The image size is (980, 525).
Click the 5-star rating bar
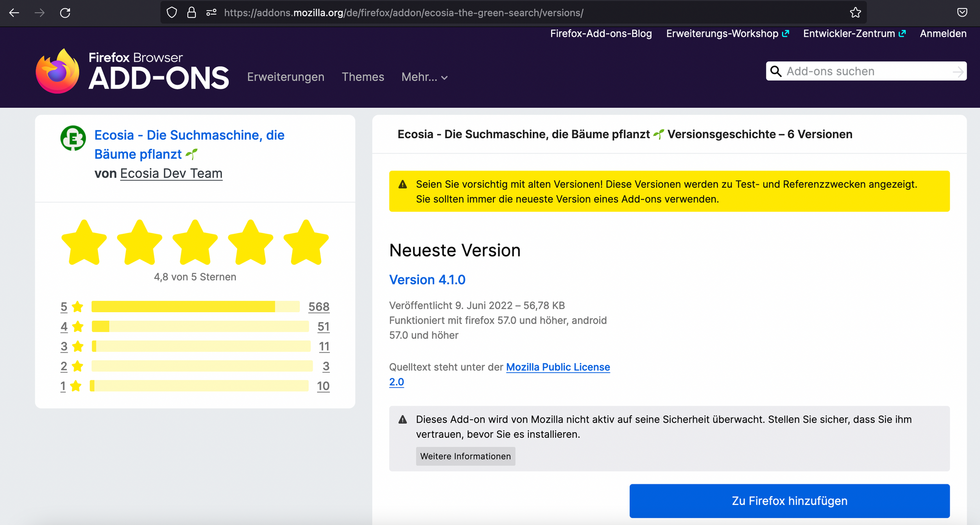coord(196,307)
